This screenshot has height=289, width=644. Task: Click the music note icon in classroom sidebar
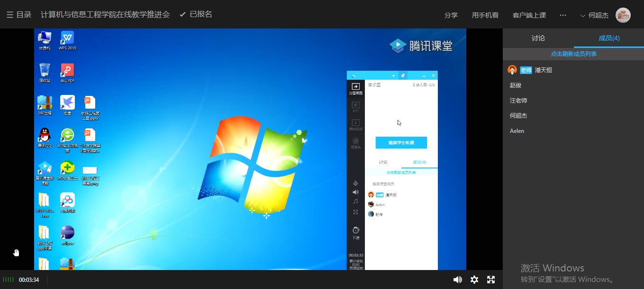tap(355, 202)
